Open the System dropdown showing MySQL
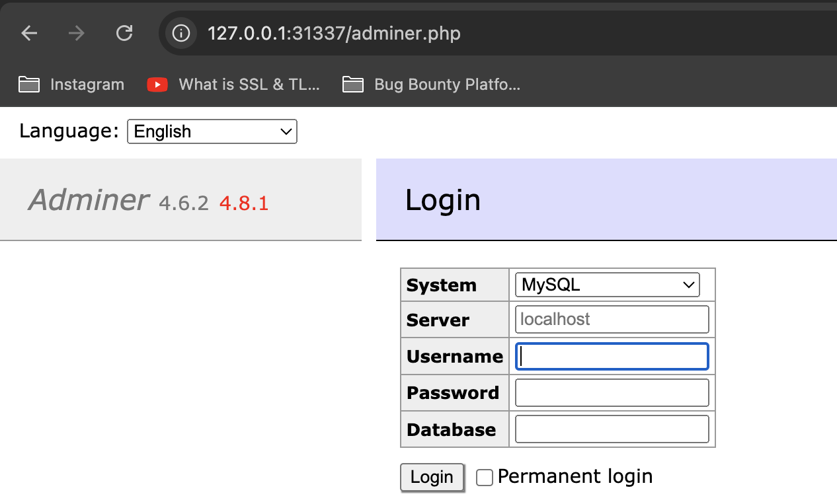Viewport: 837px width, 504px height. click(607, 285)
